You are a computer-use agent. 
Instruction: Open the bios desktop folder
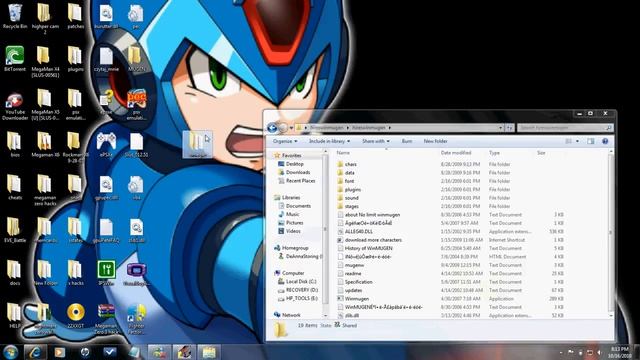pyautogui.click(x=15, y=145)
